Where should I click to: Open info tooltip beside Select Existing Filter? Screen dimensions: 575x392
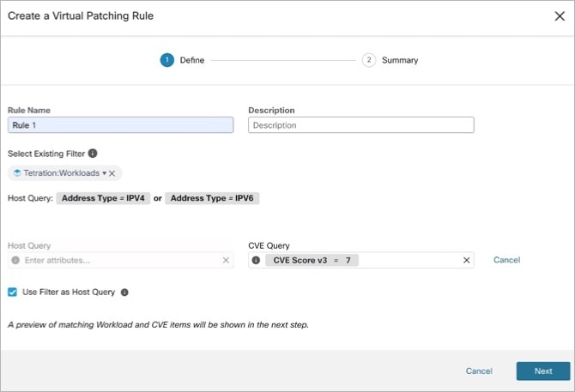(93, 154)
